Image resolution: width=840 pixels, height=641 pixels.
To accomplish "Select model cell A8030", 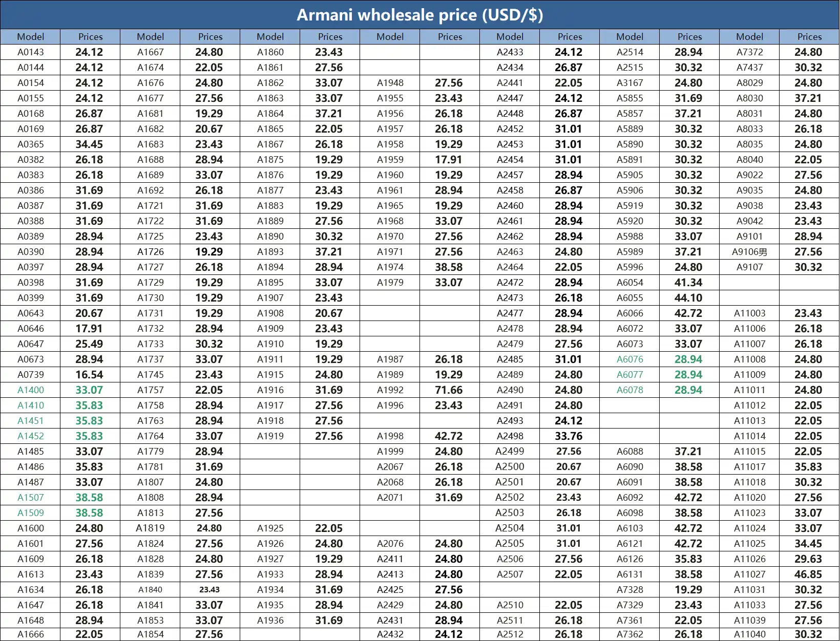I will click(750, 98).
